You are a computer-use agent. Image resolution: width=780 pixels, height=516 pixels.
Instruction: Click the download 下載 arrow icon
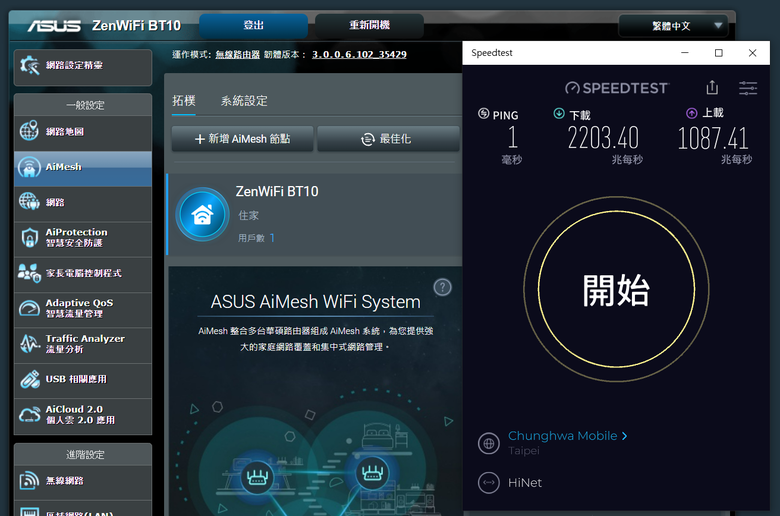(559, 113)
